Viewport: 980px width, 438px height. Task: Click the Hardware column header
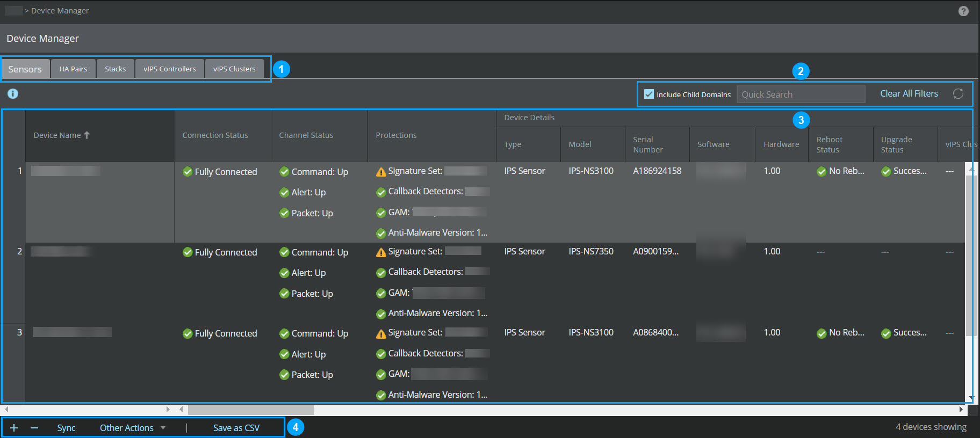(781, 144)
